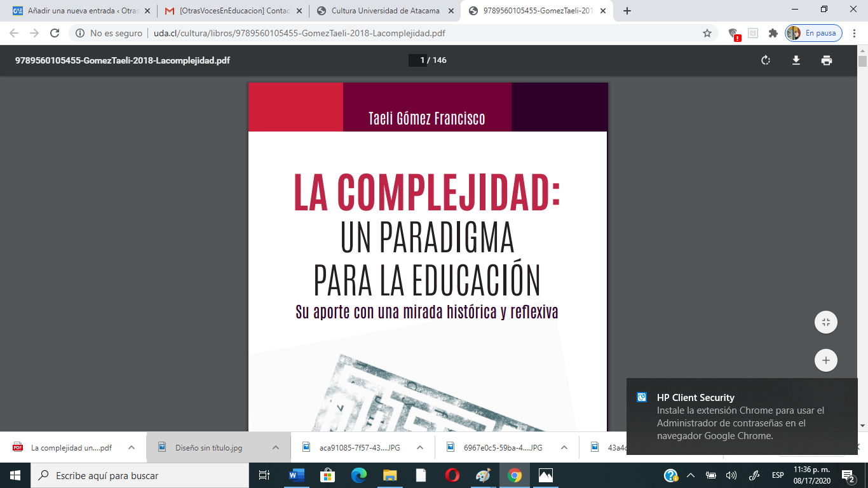Show hidden system tray icons
Viewport: 868px width, 488px height.
pos(691,475)
